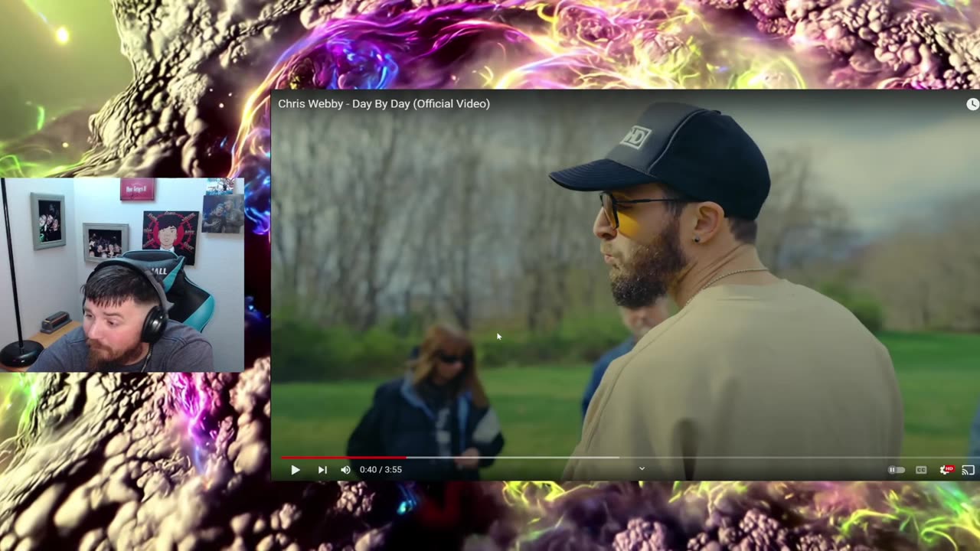
Task: Click the 0:40 / 3:55 time display
Action: pos(381,470)
